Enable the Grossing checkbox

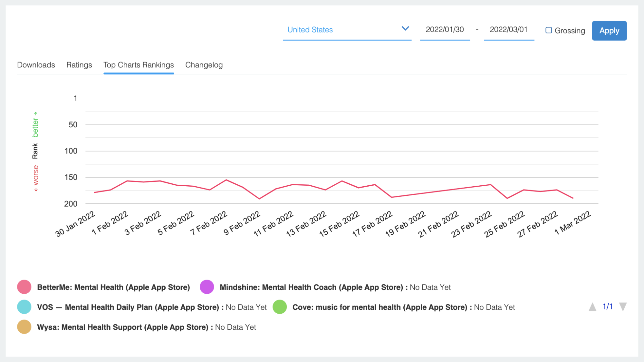pos(548,30)
